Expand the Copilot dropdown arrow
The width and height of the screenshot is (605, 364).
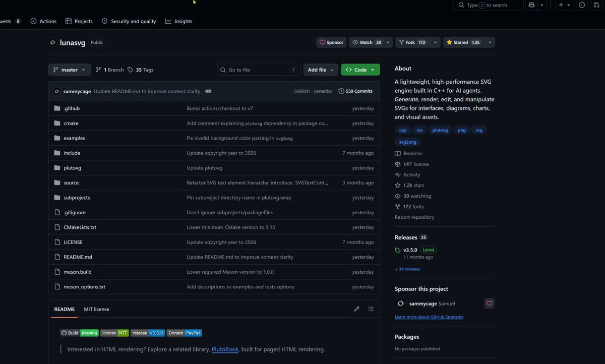(x=542, y=5)
